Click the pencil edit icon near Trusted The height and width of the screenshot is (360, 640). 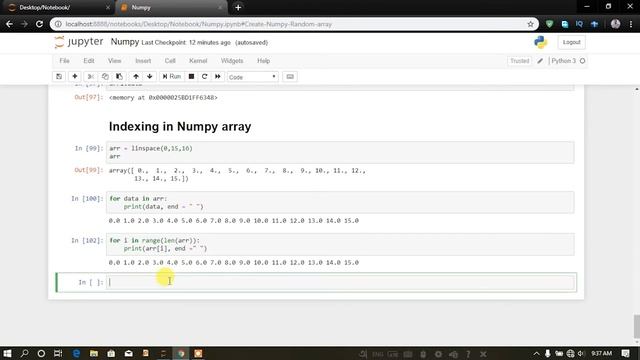click(x=540, y=61)
